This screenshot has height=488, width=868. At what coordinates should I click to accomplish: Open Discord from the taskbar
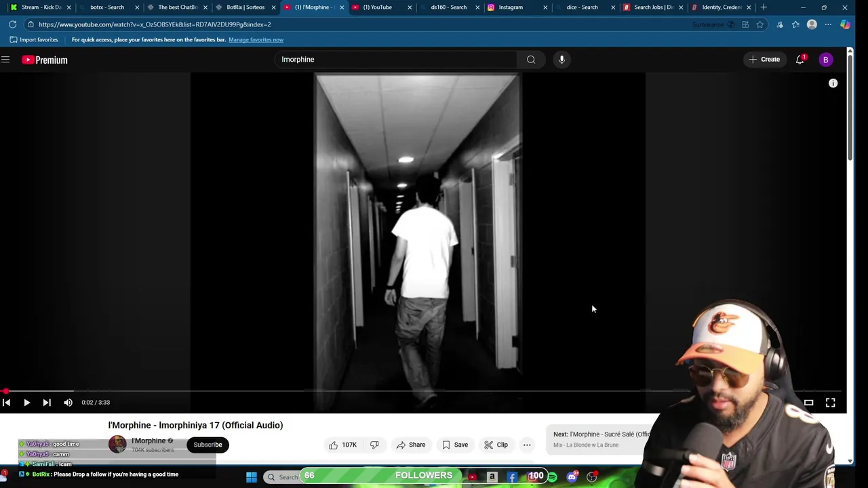point(572,477)
